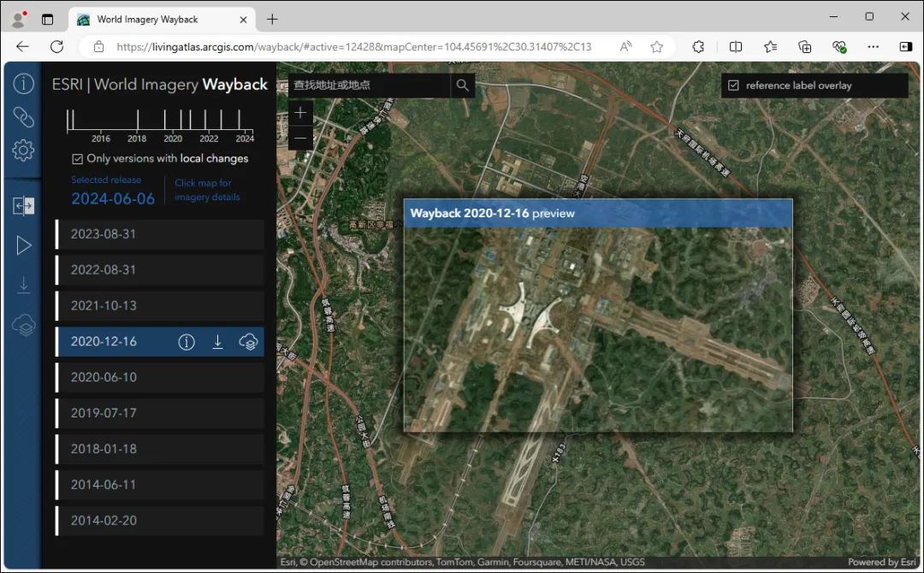Activate the swipe comparison mode icon
The height and width of the screenshot is (573, 924).
(x=23, y=205)
